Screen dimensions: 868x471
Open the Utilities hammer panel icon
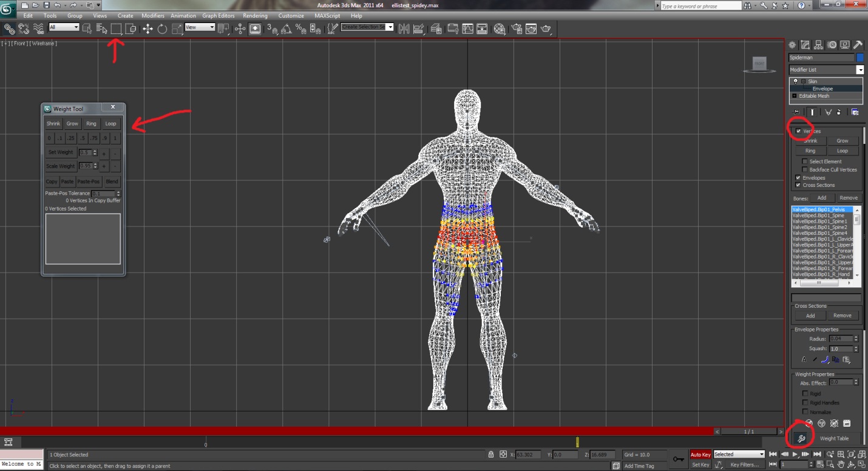click(858, 45)
